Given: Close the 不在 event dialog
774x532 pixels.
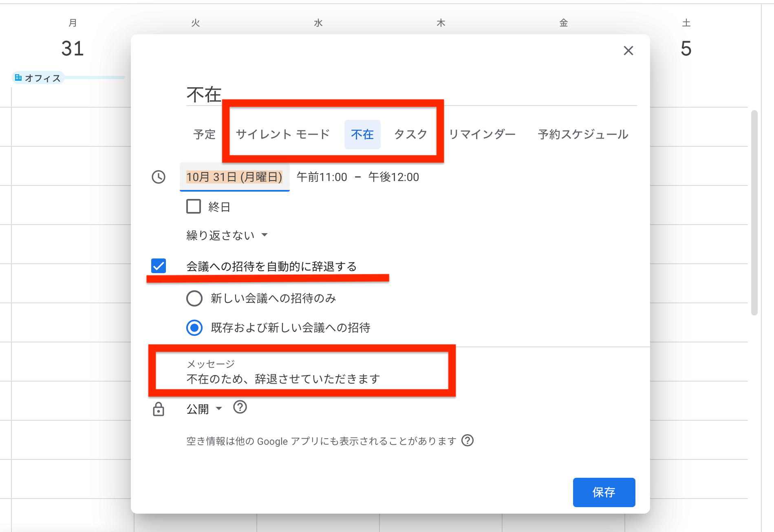Looking at the screenshot, I should [x=628, y=51].
